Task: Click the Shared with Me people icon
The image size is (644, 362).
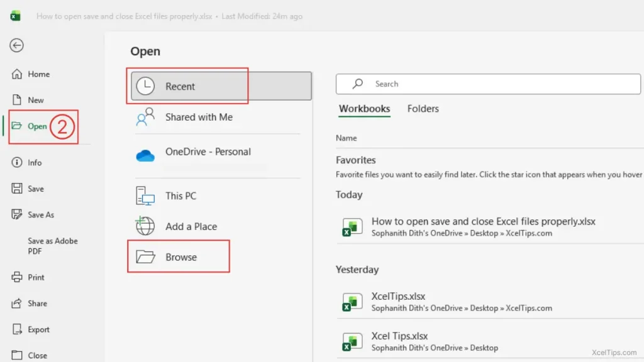Action: pyautogui.click(x=145, y=116)
